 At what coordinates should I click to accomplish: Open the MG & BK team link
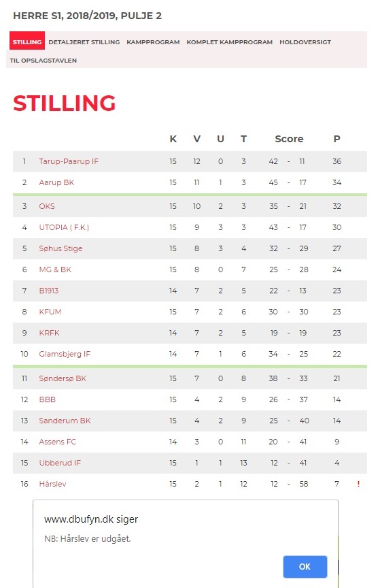pyautogui.click(x=55, y=269)
